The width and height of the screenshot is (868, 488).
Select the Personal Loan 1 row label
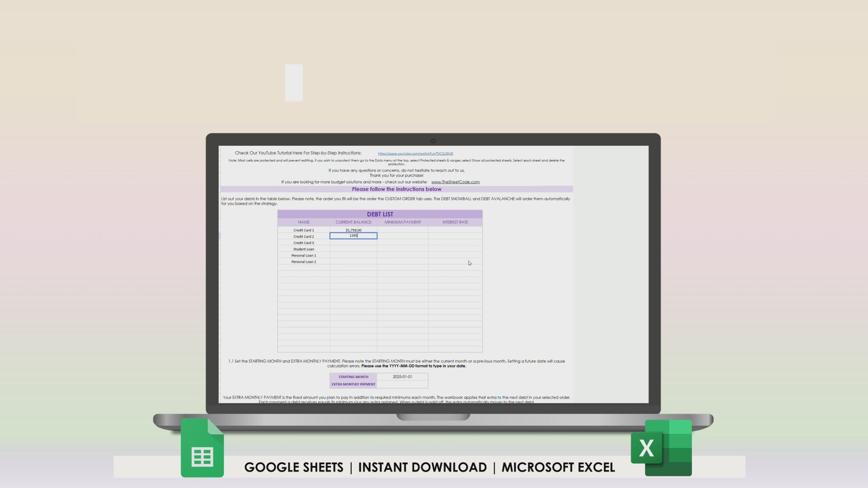tap(303, 255)
